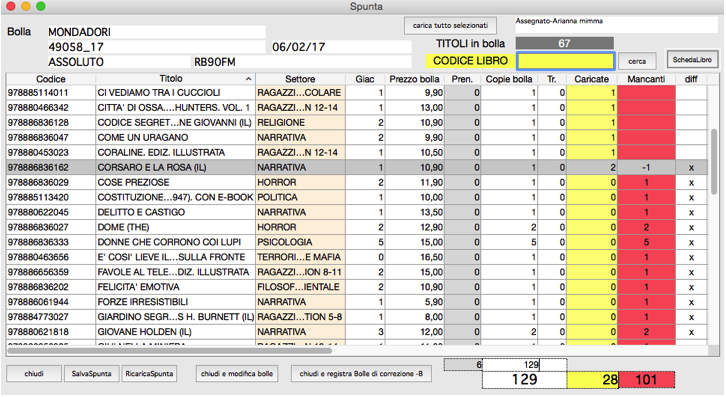Save with SalvaSpunta button
This screenshot has width=726, height=397.
91,373
